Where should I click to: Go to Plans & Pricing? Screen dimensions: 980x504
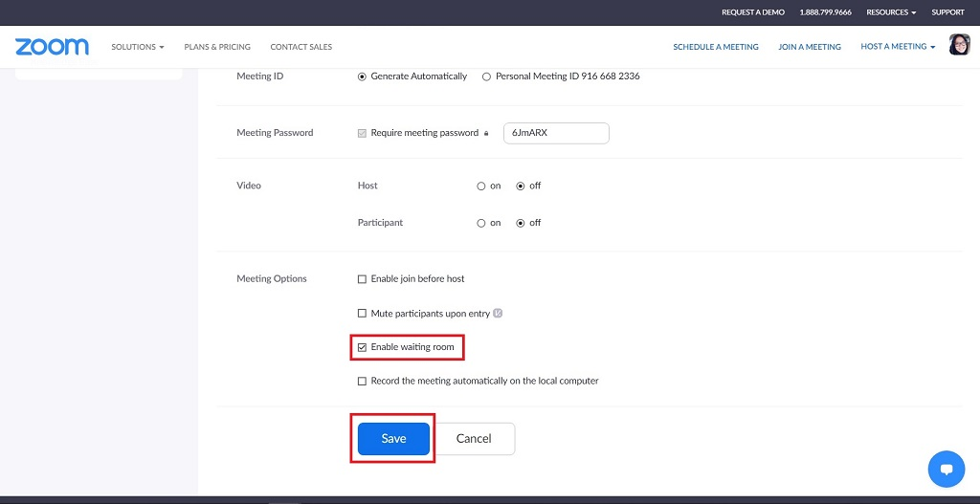(x=217, y=47)
